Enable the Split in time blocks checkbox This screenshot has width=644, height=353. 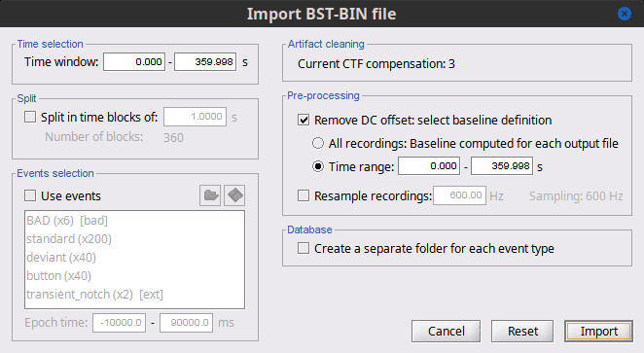(x=30, y=117)
